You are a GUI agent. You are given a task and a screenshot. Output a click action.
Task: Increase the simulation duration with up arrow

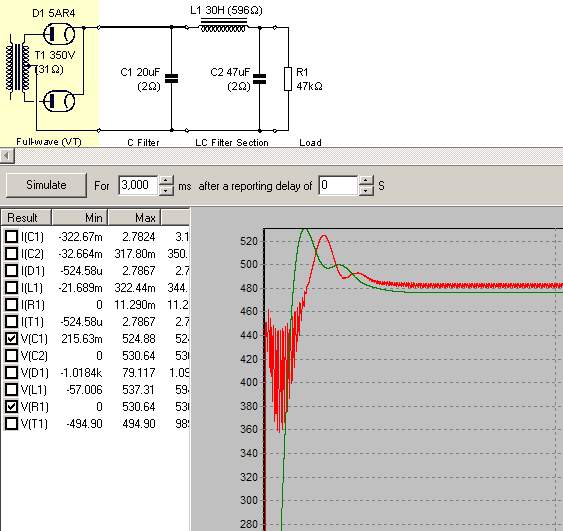166,181
